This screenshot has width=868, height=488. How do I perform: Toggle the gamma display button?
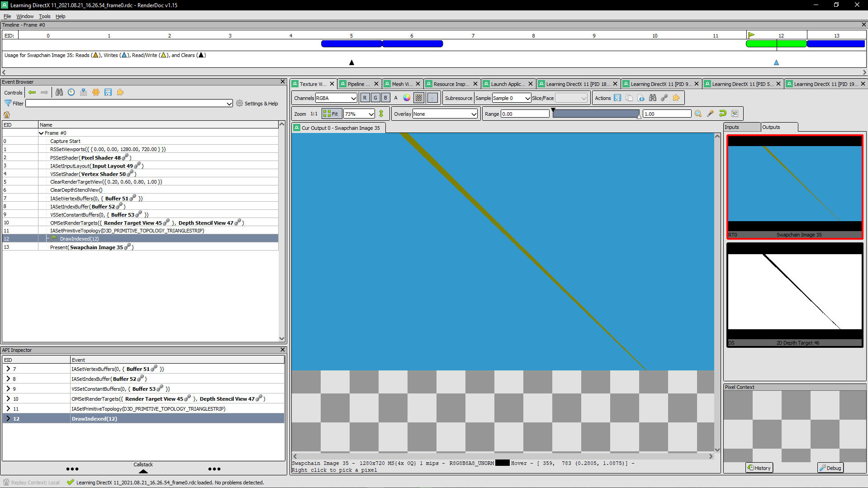pos(433,98)
